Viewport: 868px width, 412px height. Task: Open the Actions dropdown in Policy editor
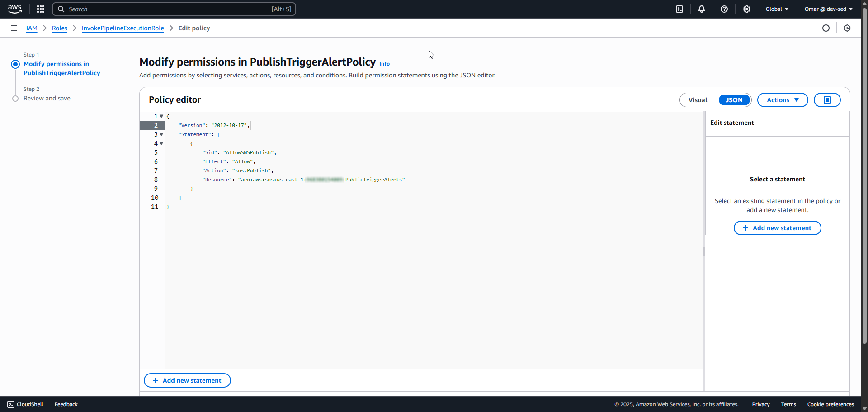[x=783, y=100]
